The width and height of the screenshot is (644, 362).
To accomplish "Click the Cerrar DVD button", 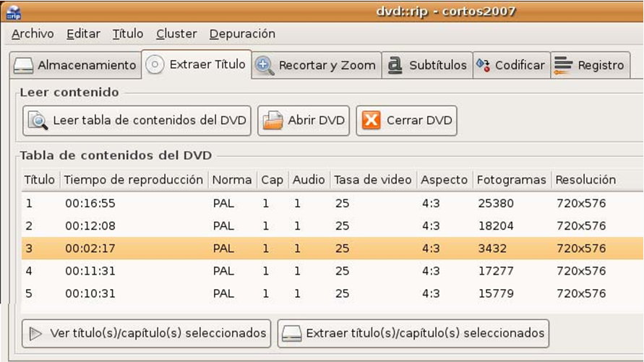I will (x=407, y=121).
